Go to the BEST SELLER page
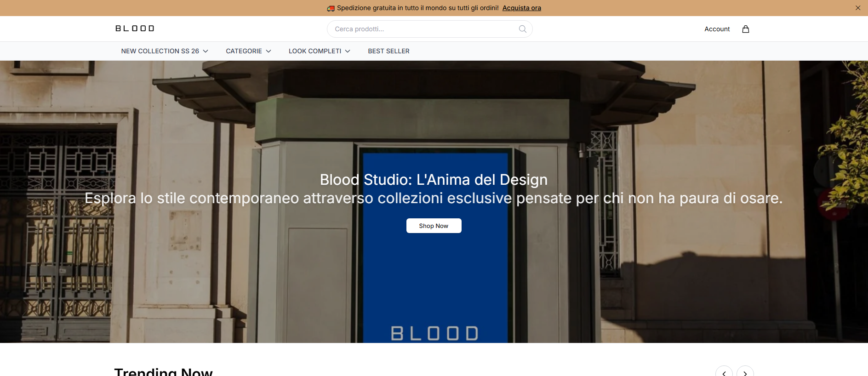This screenshot has width=868, height=376. (388, 51)
